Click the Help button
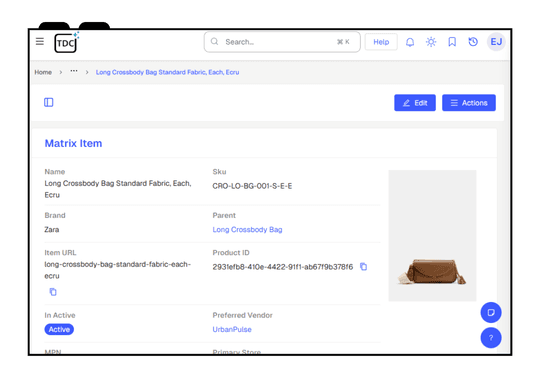 (x=381, y=42)
